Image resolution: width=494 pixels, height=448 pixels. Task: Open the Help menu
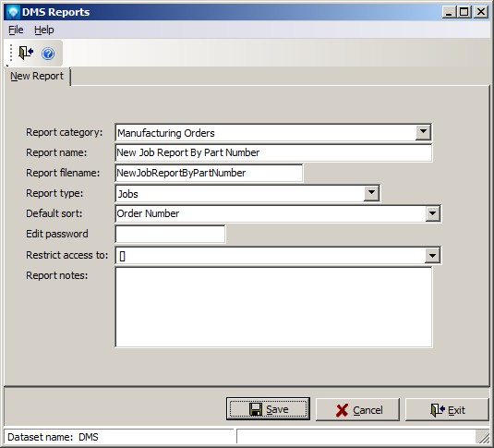click(44, 30)
